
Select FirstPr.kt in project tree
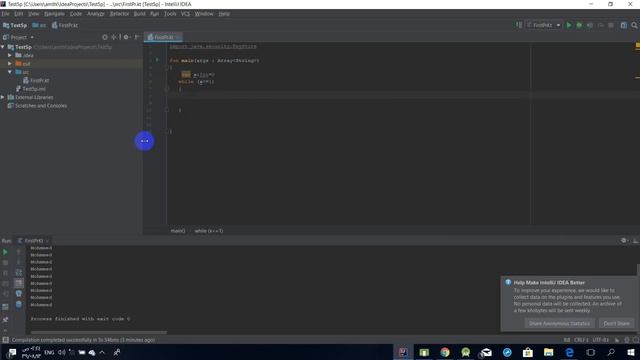point(36,80)
